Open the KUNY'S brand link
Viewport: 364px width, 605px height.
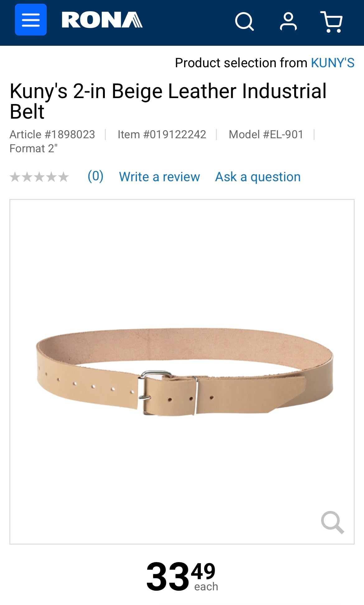(333, 63)
